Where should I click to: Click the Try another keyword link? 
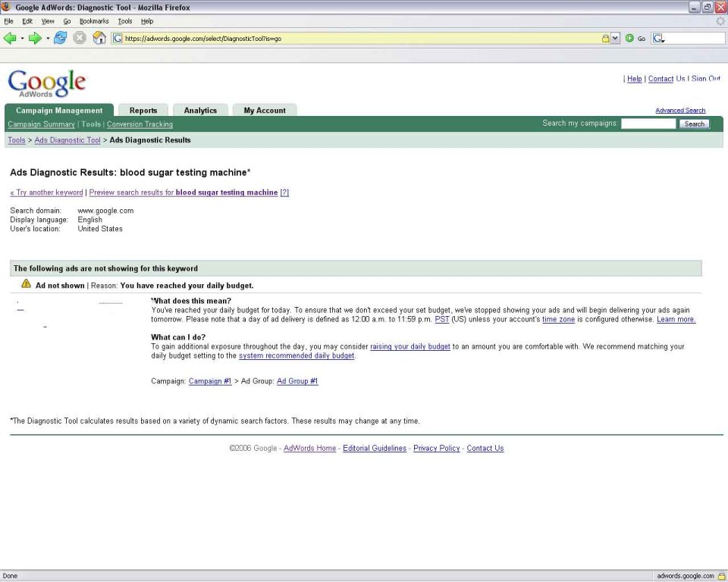[x=46, y=192]
